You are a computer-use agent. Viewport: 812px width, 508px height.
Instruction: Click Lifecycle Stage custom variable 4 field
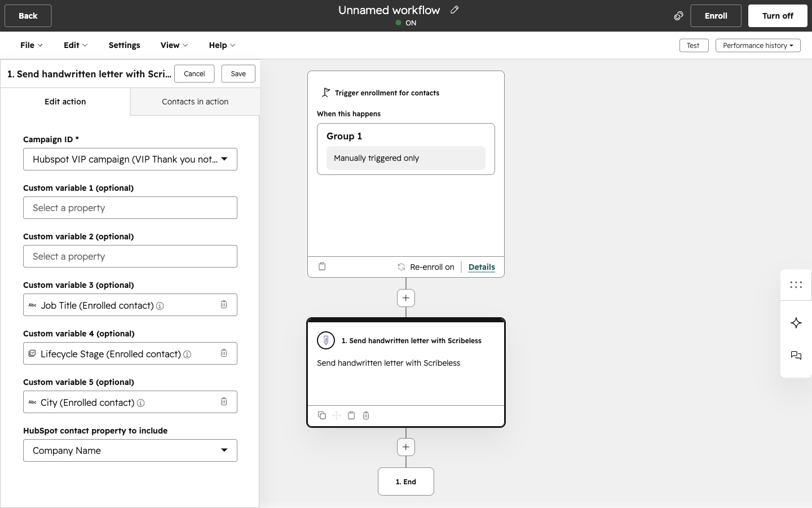click(x=130, y=353)
